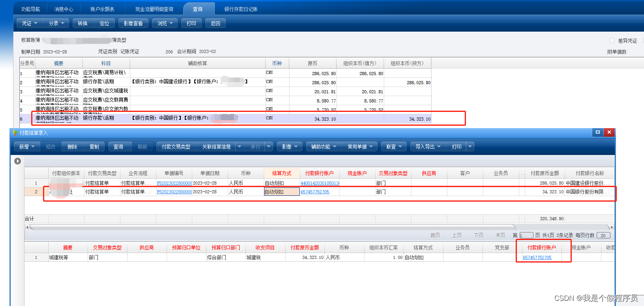Open bank account link 4400142030105013 in row 1
This screenshot has height=306, width=644.
click(320, 183)
